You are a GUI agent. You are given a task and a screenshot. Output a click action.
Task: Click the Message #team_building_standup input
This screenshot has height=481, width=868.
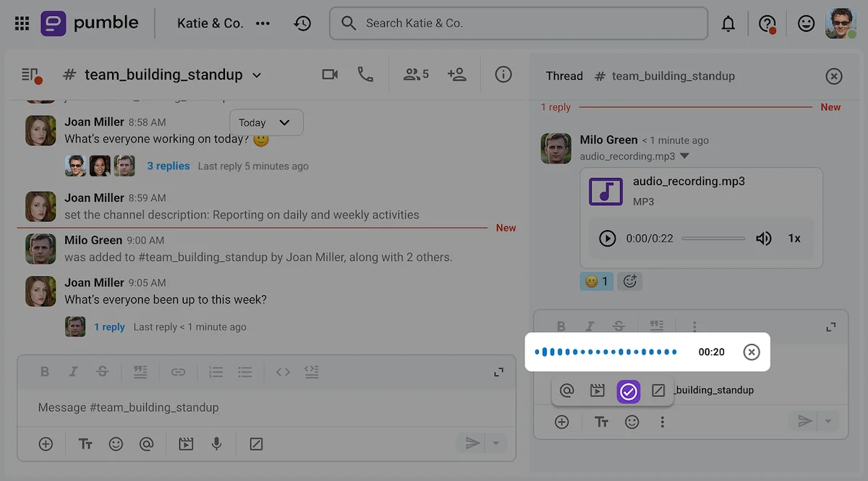pyautogui.click(x=266, y=407)
